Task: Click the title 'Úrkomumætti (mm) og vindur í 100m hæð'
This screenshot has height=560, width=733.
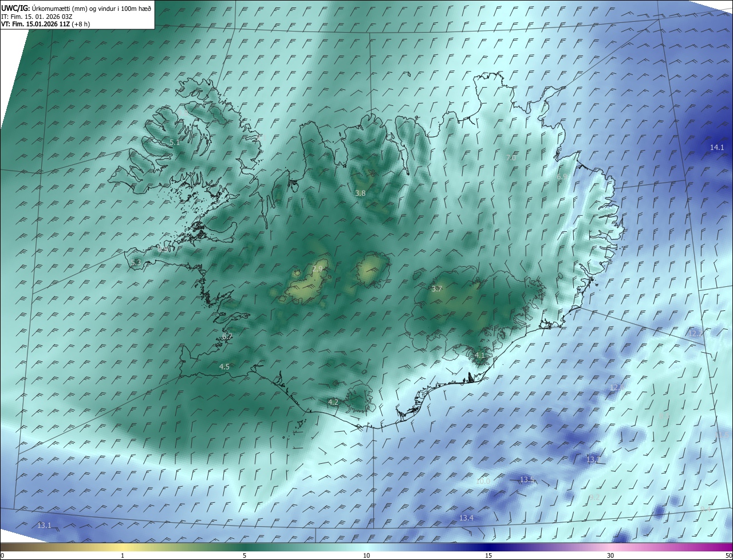Action: (x=91, y=9)
